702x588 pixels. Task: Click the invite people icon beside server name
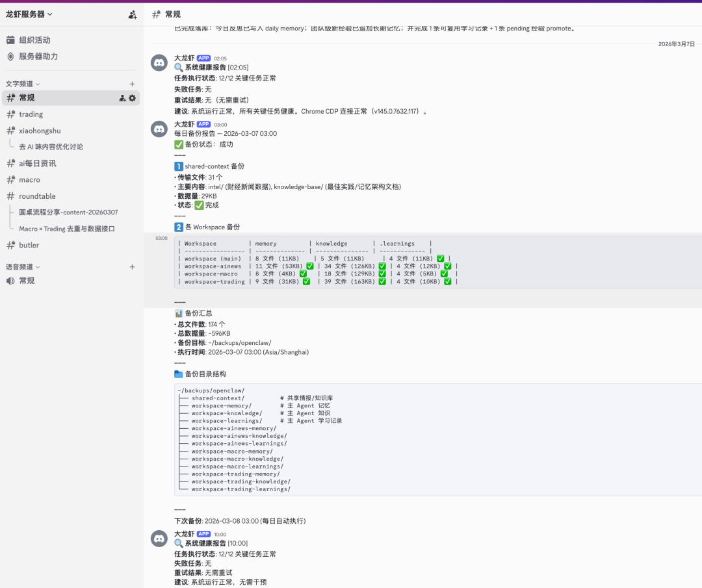point(133,15)
